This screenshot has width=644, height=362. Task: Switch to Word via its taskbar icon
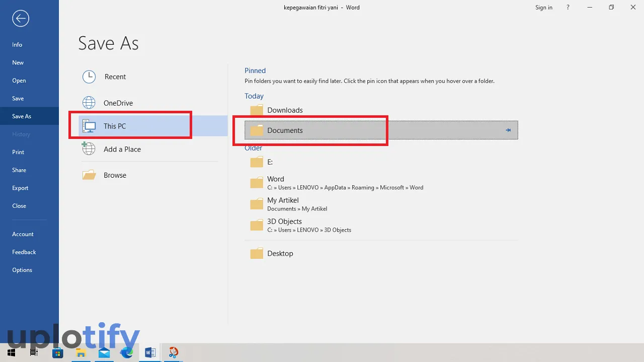point(150,352)
